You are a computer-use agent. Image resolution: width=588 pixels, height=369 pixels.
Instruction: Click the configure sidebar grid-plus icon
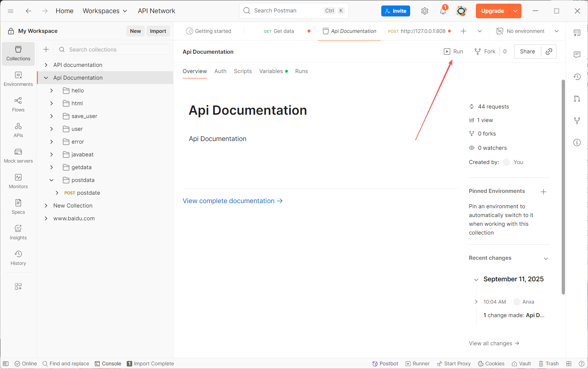pos(18,286)
